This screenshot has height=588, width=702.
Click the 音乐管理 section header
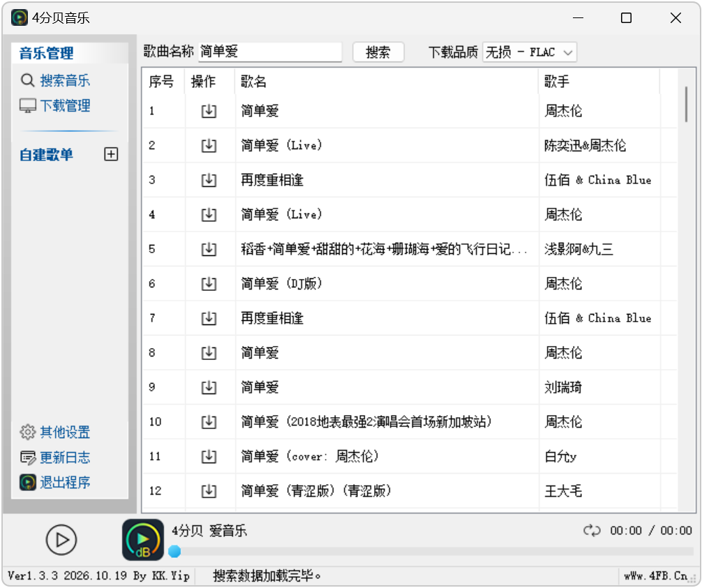(x=47, y=53)
